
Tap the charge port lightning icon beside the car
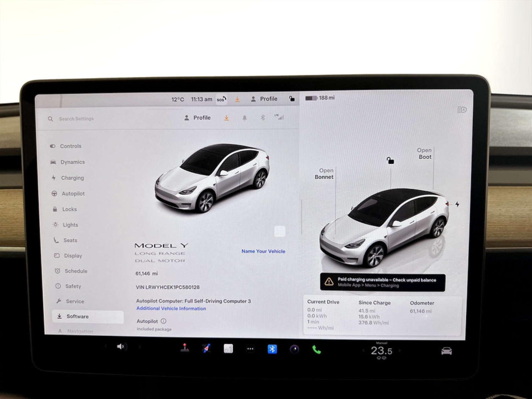tap(458, 203)
